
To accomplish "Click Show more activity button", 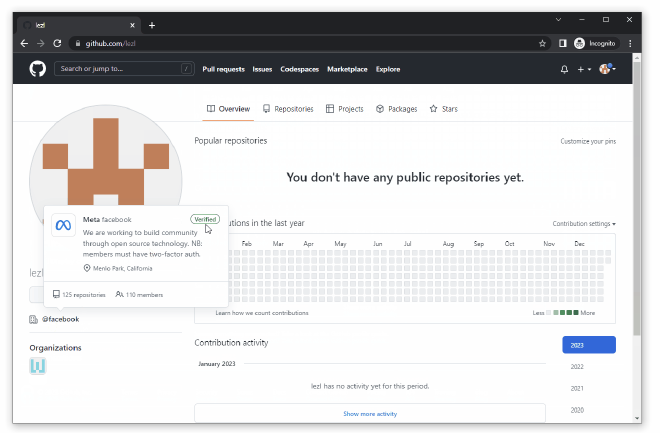I will pyautogui.click(x=369, y=413).
